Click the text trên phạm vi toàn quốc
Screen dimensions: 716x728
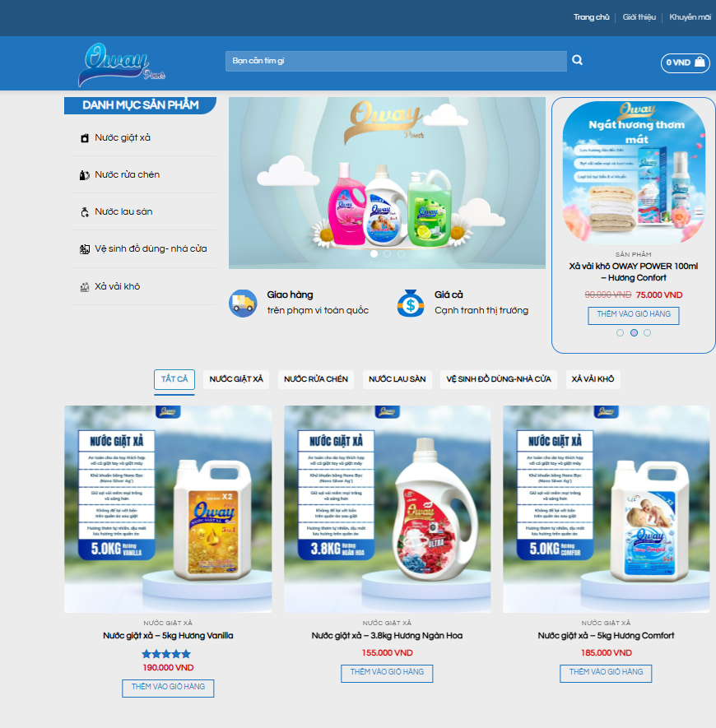(318, 311)
